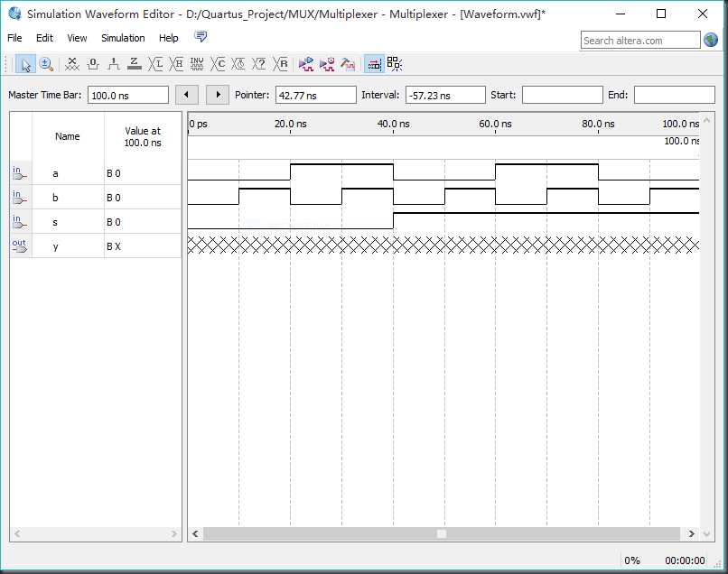Click value 'B X' of signal y
This screenshot has width=728, height=574.
[x=114, y=246]
